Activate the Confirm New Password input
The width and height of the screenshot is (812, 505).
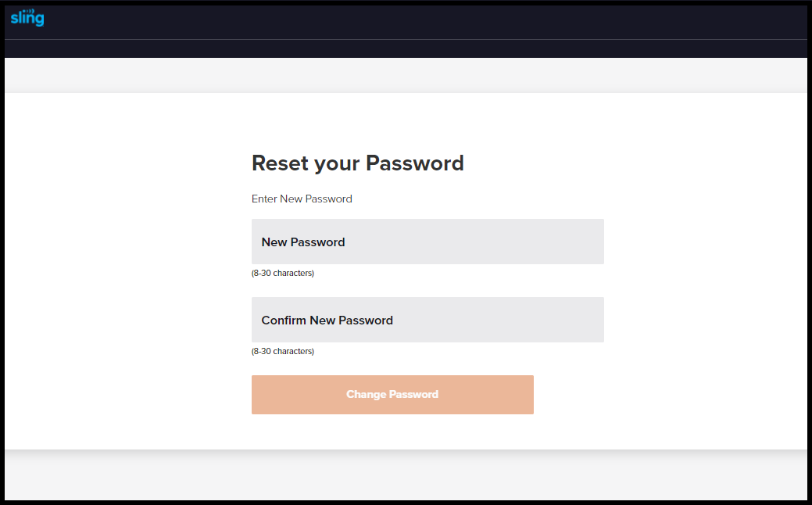pos(427,320)
